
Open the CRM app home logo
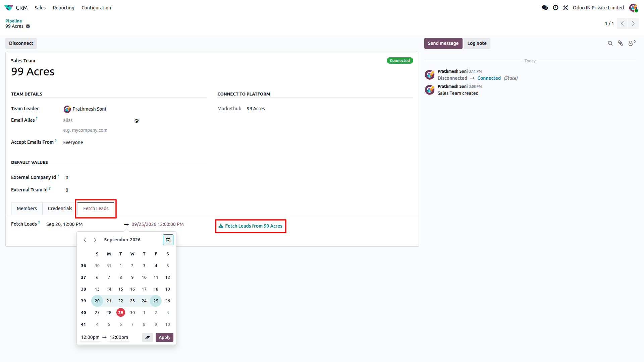pos(9,7)
